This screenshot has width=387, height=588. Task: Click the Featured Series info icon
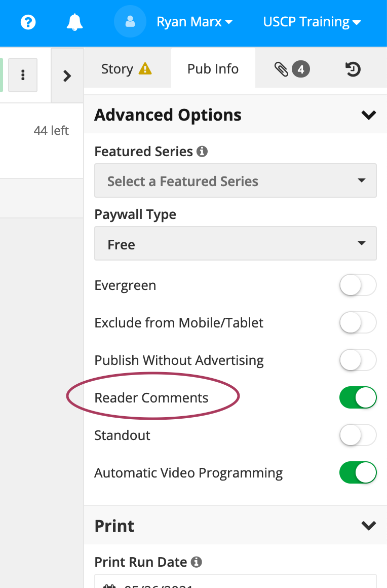point(201,151)
